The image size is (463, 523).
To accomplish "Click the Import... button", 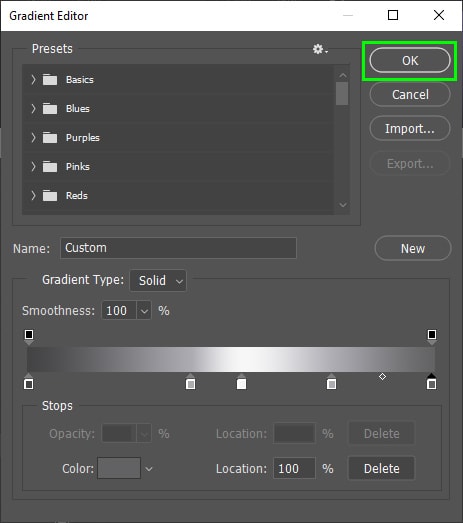I will point(410,128).
